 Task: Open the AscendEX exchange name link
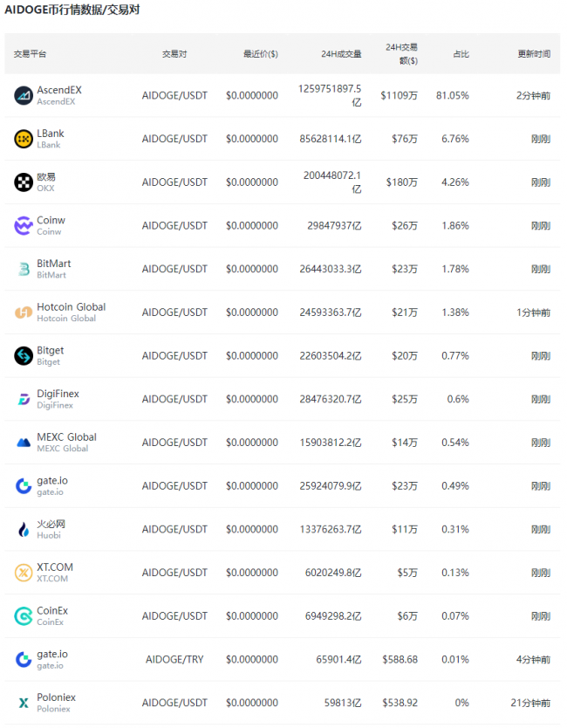pos(59,90)
